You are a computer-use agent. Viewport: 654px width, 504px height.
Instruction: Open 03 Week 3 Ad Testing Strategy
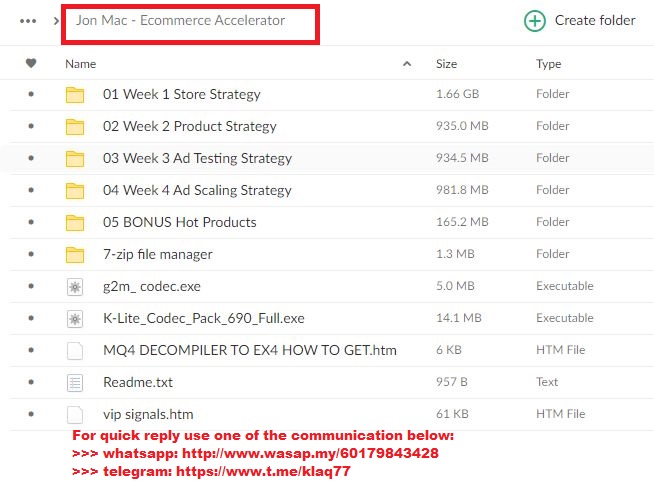197,159
